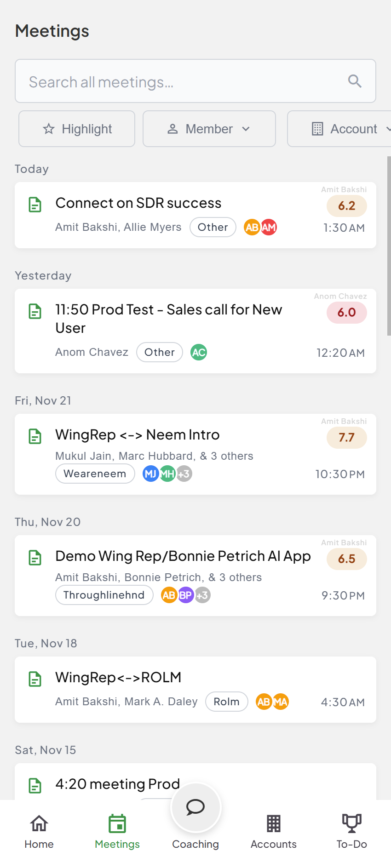The width and height of the screenshot is (391, 868).
Task: Click the AM avatar for Allie Myers
Action: [x=269, y=228]
